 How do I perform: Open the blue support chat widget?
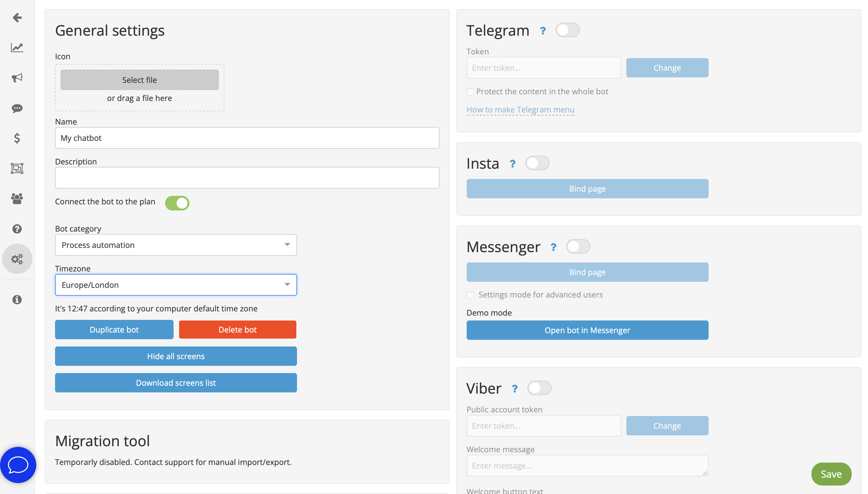[x=18, y=464]
